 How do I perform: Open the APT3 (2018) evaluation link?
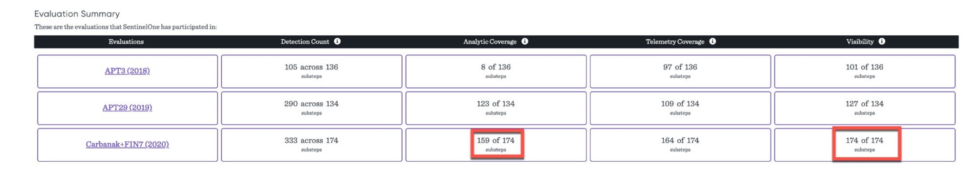coord(127,71)
